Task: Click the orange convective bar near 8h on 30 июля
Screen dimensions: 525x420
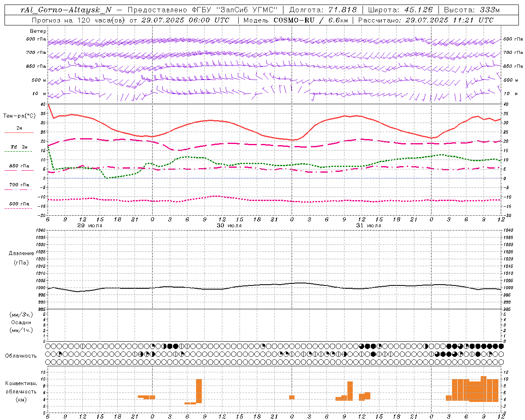Action: click(199, 391)
